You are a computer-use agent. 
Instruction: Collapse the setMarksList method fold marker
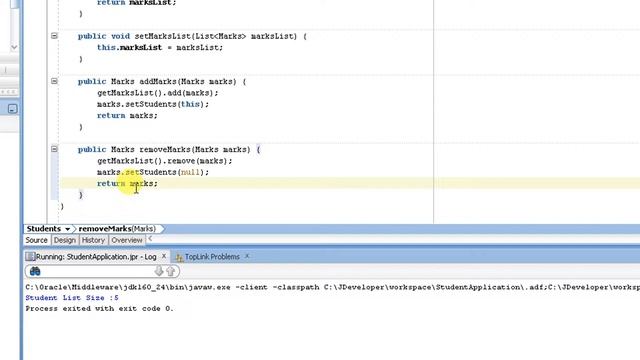click(54, 36)
